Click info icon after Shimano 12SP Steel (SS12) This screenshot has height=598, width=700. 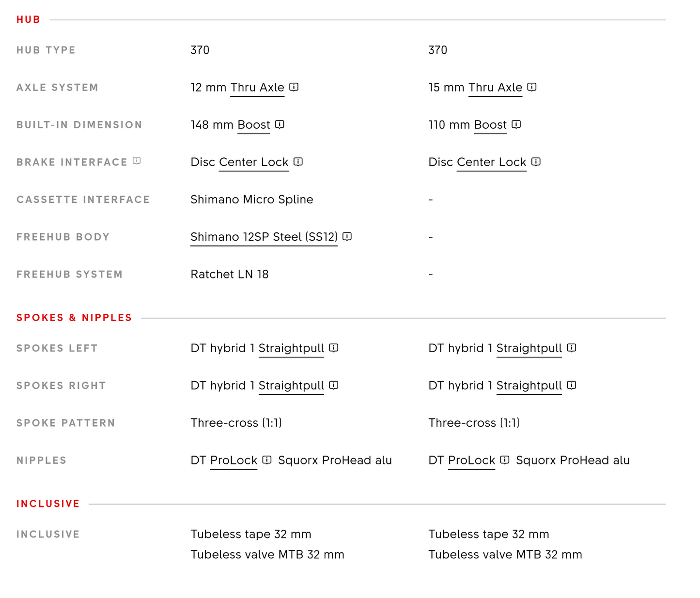(x=347, y=236)
